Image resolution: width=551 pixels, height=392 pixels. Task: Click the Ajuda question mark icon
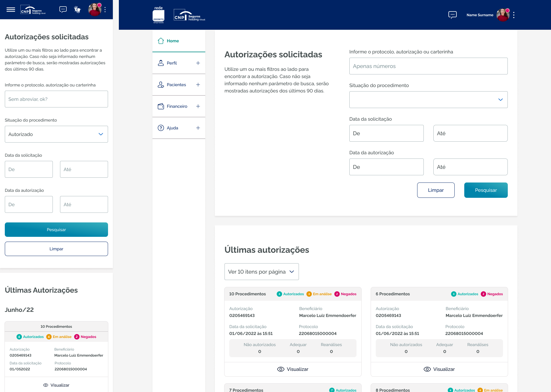(161, 128)
